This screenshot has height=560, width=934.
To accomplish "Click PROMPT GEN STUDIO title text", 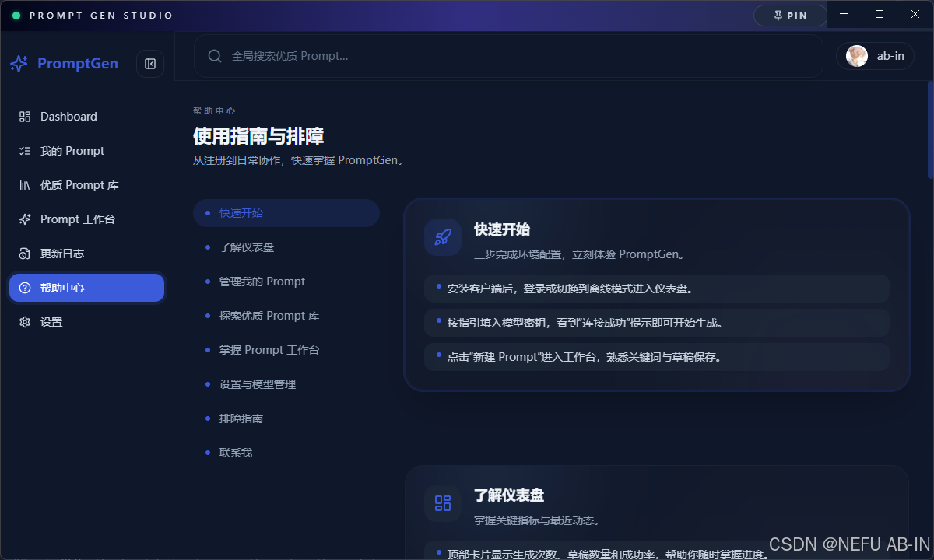I will (101, 16).
